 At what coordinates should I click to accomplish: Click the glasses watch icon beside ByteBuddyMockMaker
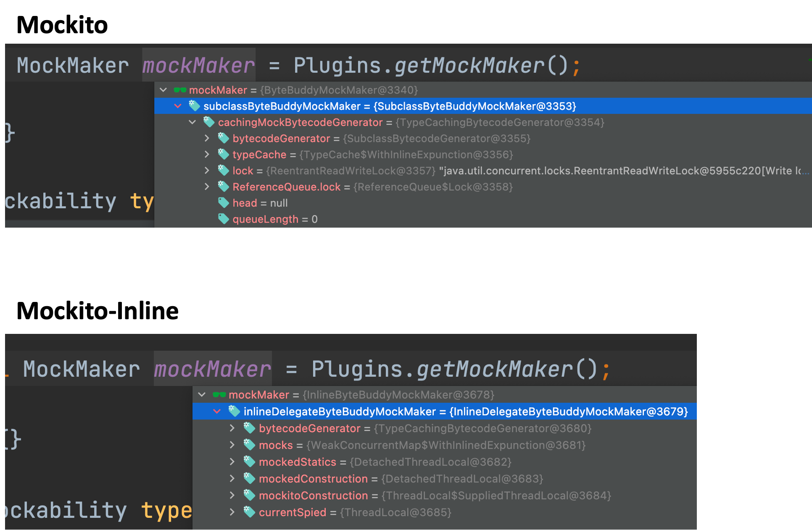click(180, 90)
